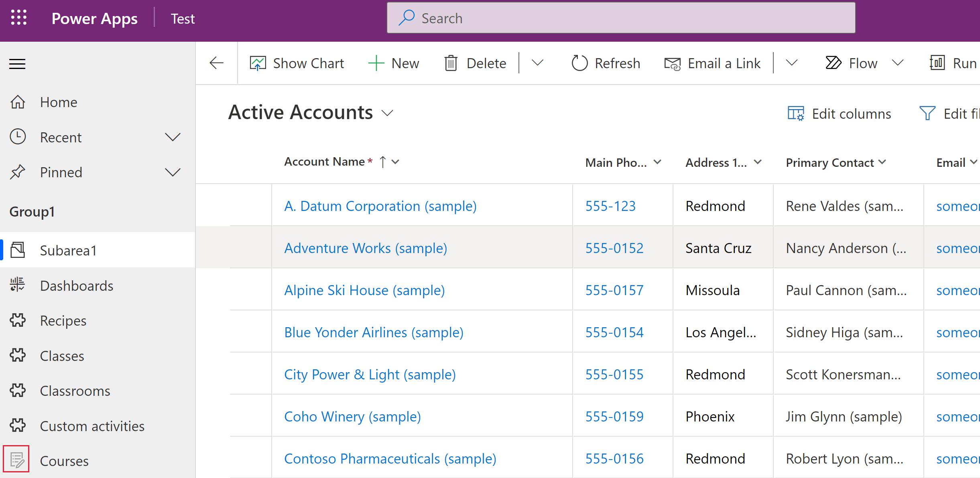Screen dimensions: 980x478
Task: Click the Edit columns icon
Action: [x=797, y=114]
